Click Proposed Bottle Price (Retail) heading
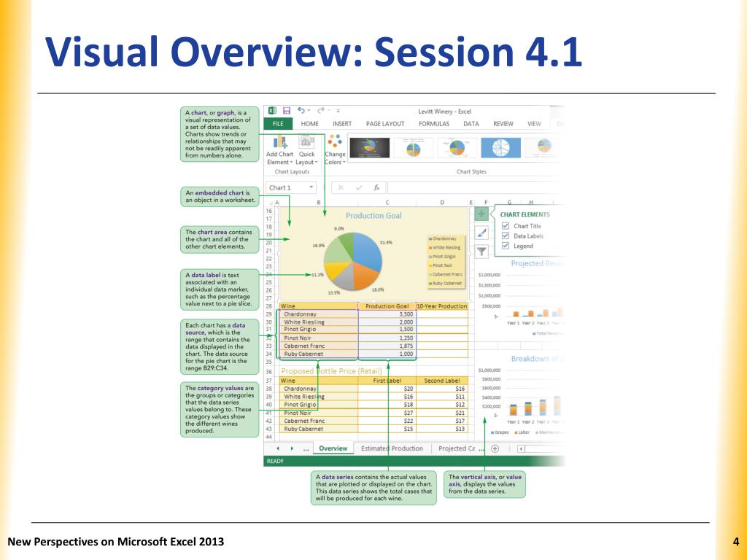The width and height of the screenshot is (747, 560). tap(332, 371)
